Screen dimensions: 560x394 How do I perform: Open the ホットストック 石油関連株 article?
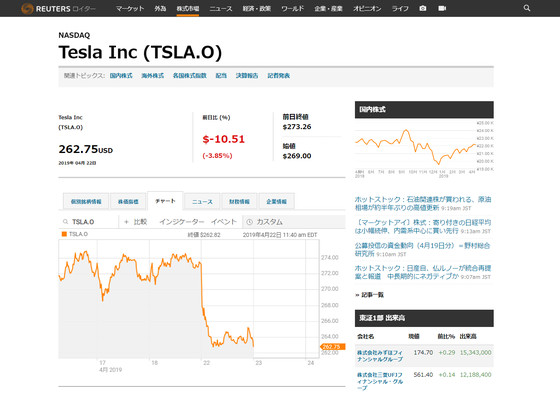click(423, 203)
